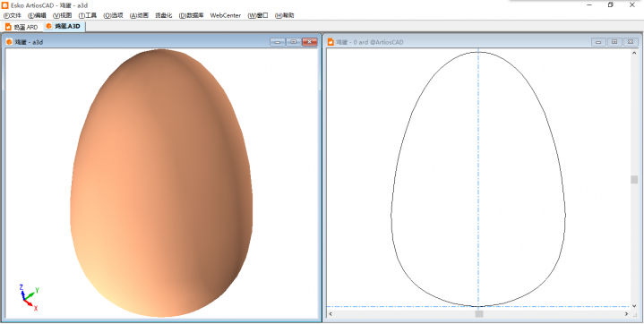
Task: Open the 编辑 (Edit) menu
Action: (37, 15)
